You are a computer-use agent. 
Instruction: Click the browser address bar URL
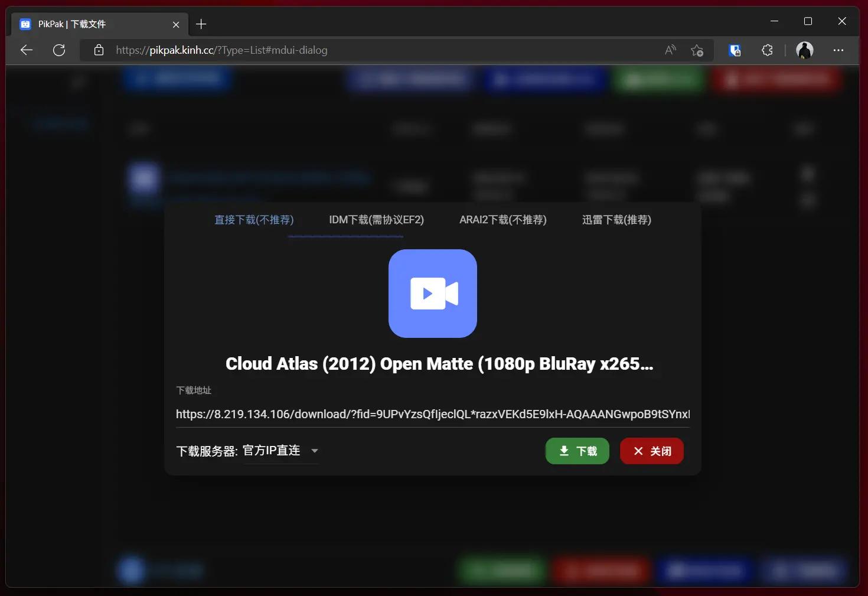tap(221, 50)
